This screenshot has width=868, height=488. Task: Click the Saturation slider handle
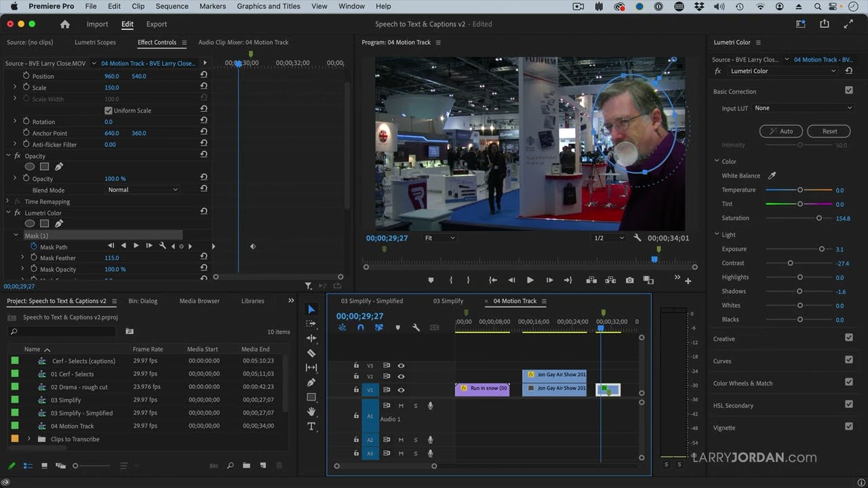pyautogui.click(x=819, y=218)
